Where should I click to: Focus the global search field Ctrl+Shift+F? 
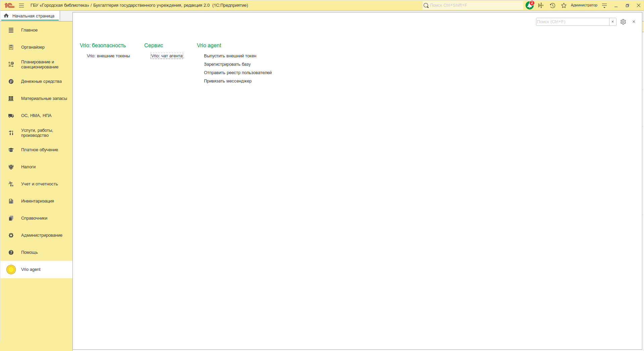pyautogui.click(x=473, y=5)
